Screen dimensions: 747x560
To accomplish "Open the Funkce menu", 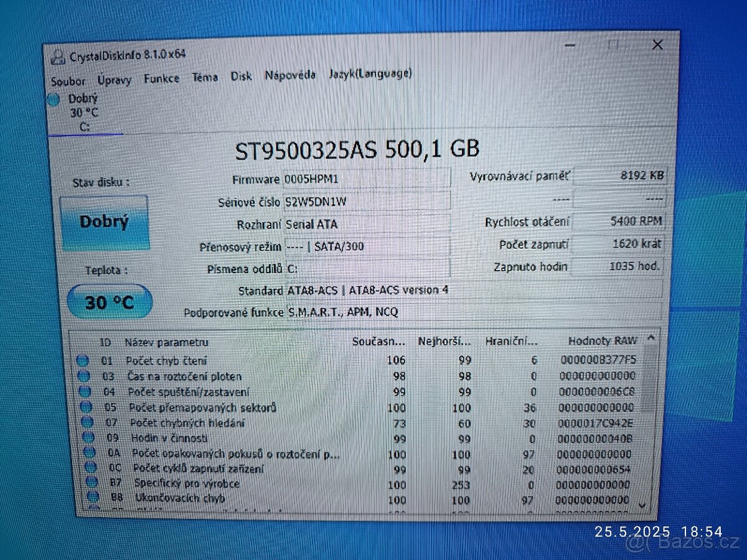I will [x=161, y=78].
